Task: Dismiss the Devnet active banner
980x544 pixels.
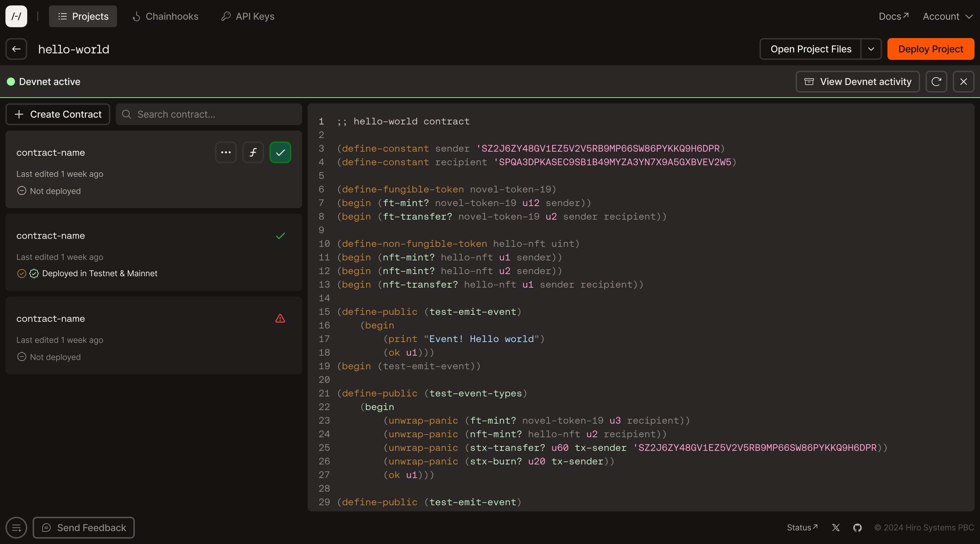Action: (x=963, y=82)
